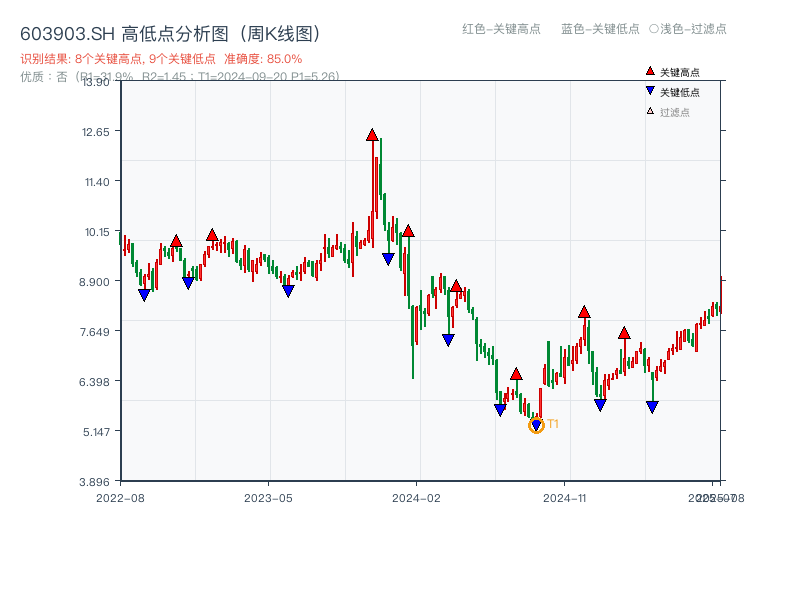Select the blue low marker following the 2024-11 high
This screenshot has height=600, width=800.
coord(600,405)
